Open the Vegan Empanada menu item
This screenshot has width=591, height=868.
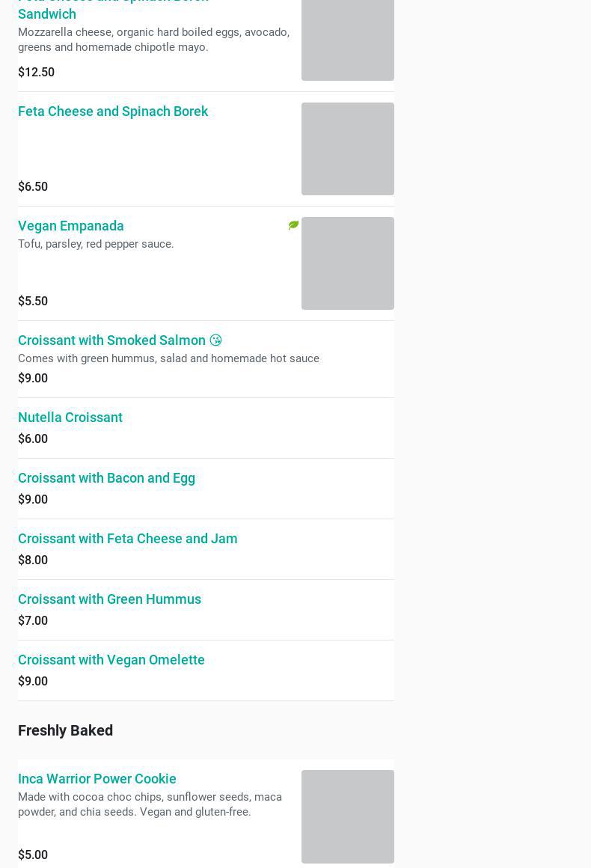tap(71, 226)
